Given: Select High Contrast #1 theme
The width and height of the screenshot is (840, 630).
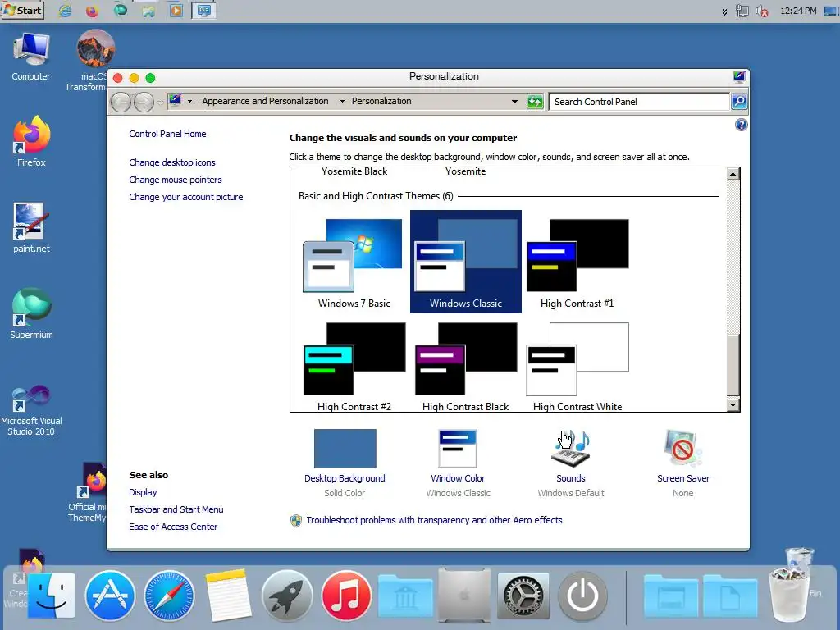Looking at the screenshot, I should tap(577, 262).
